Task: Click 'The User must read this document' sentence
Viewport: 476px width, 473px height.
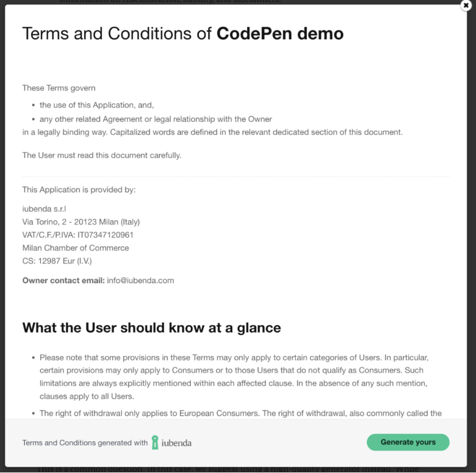Action: point(102,155)
